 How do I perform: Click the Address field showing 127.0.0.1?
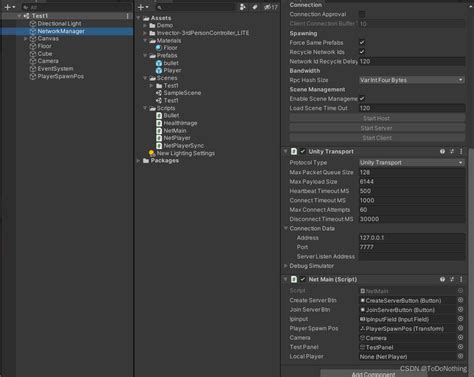412,238
